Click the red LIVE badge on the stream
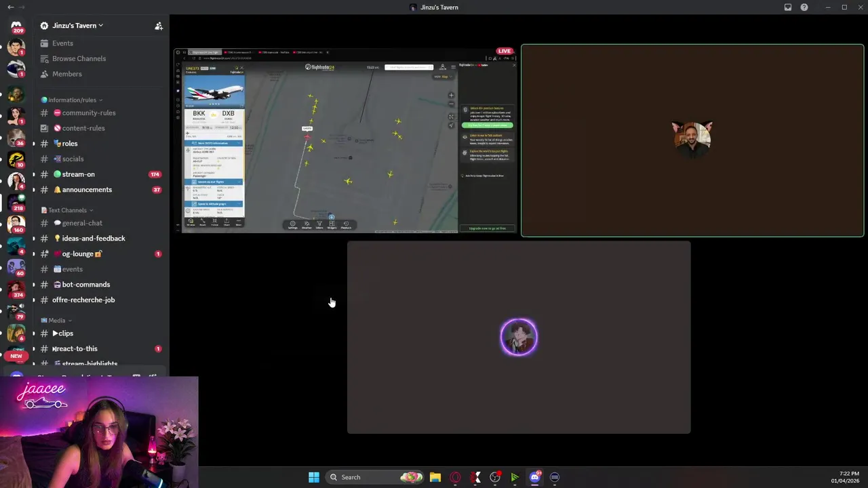 tap(505, 51)
